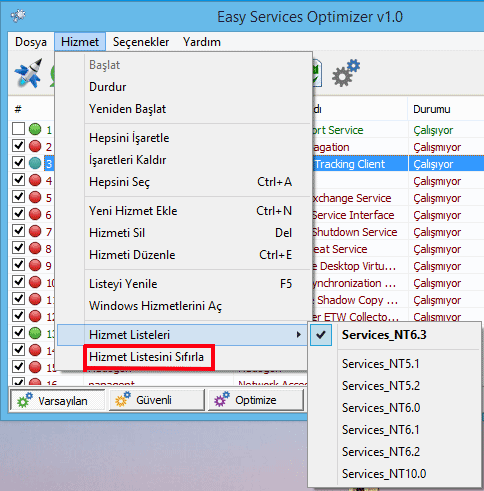The image size is (484, 491).
Task: Click the rocket optimize icon in toolbar
Action: pos(29,72)
